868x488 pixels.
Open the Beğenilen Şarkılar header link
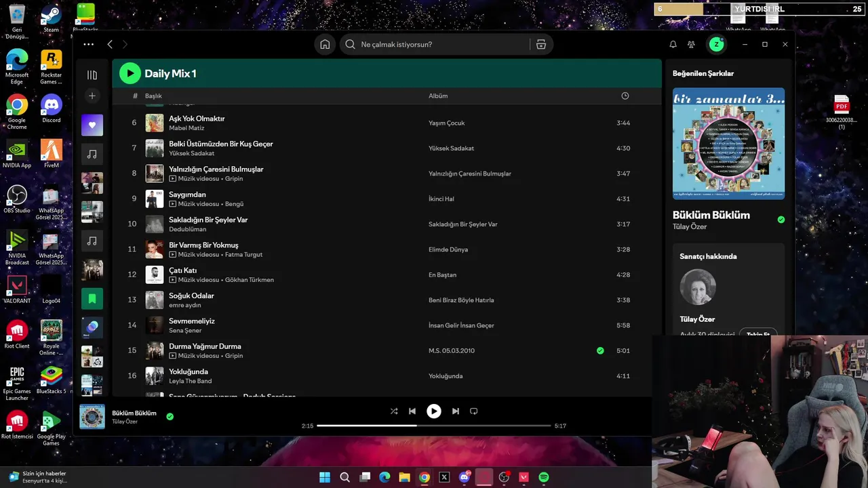coord(703,73)
